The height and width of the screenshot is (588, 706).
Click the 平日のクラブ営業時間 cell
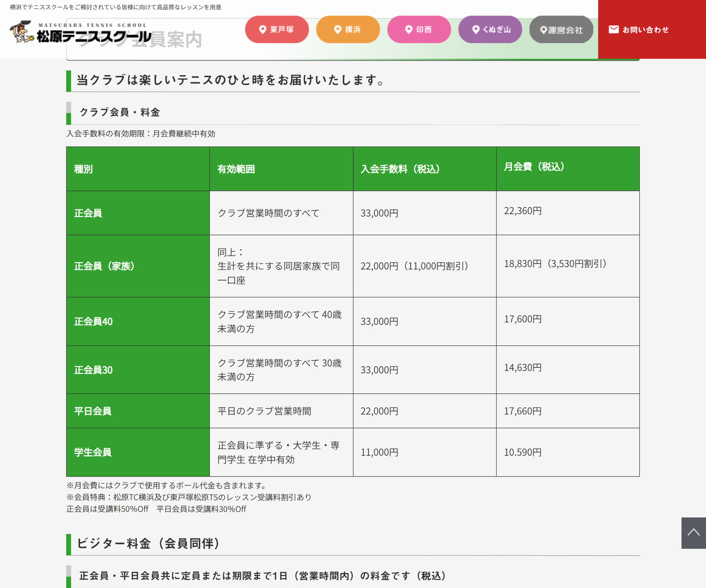(281, 411)
